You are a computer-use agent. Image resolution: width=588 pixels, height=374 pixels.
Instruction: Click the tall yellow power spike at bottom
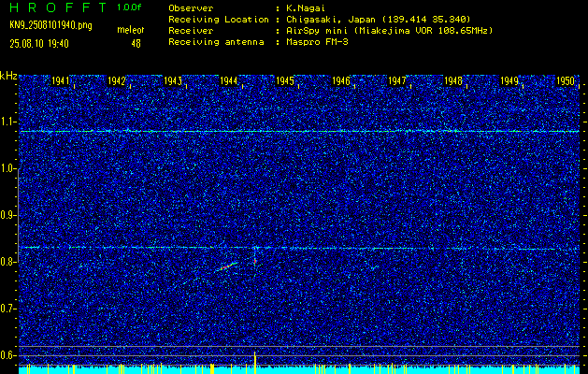(255, 363)
